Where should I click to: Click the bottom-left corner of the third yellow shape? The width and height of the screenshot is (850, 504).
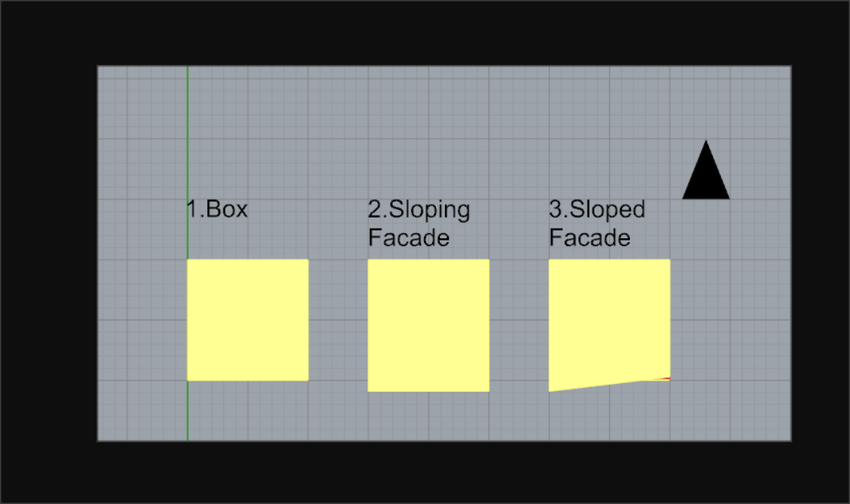[549, 392]
